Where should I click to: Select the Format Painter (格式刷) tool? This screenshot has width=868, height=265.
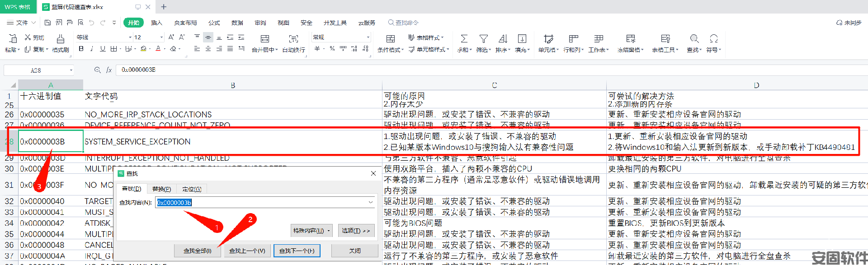pyautogui.click(x=60, y=43)
